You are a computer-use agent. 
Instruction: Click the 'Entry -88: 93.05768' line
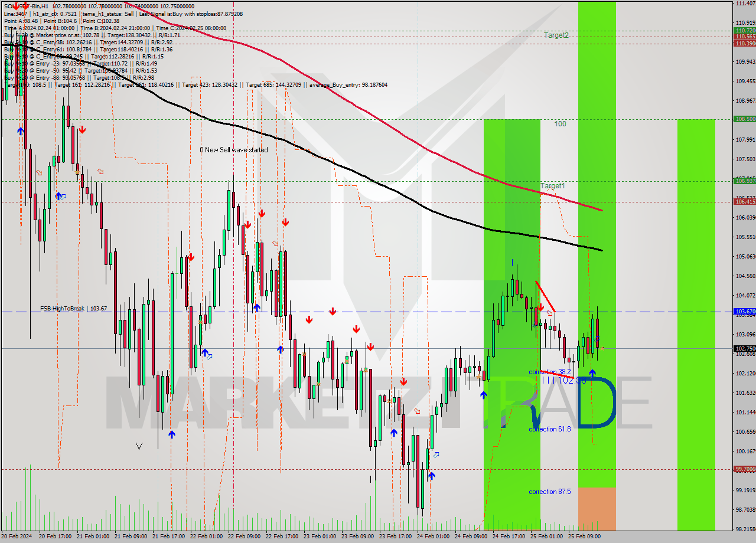(x=79, y=77)
